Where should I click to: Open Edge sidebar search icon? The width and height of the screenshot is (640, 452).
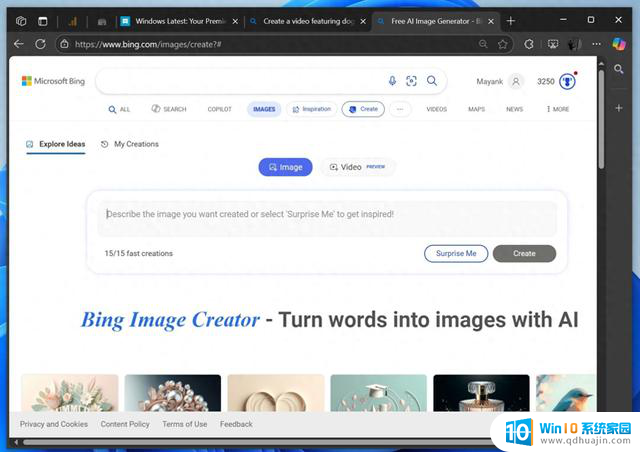pyautogui.click(x=618, y=69)
